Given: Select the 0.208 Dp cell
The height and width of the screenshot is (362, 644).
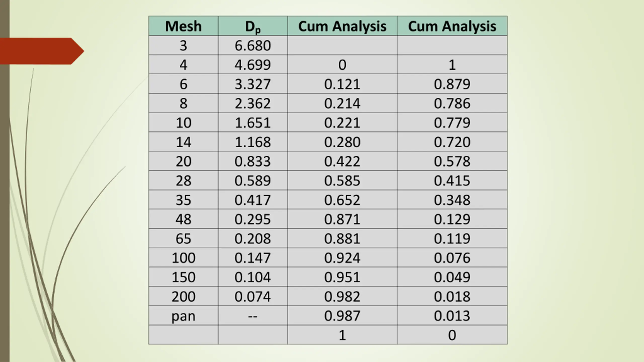Looking at the screenshot, I should pyautogui.click(x=253, y=238).
